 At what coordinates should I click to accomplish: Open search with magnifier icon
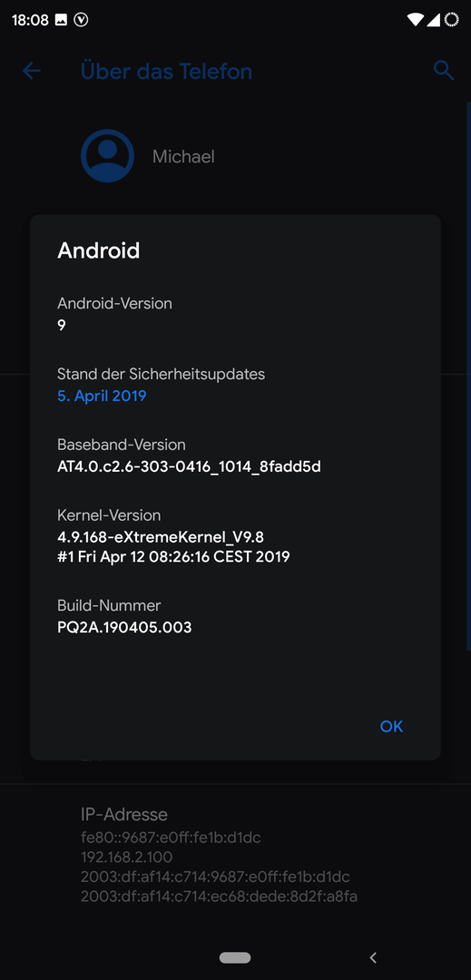444,71
